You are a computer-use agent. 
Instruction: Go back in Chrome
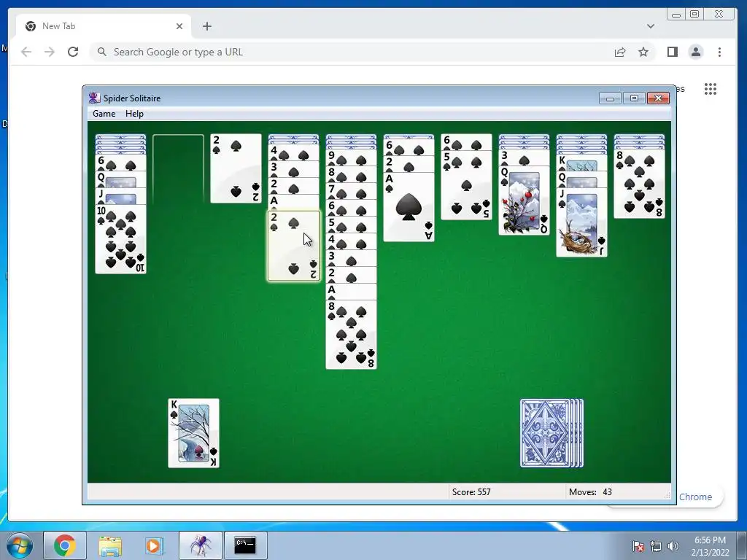pos(26,52)
